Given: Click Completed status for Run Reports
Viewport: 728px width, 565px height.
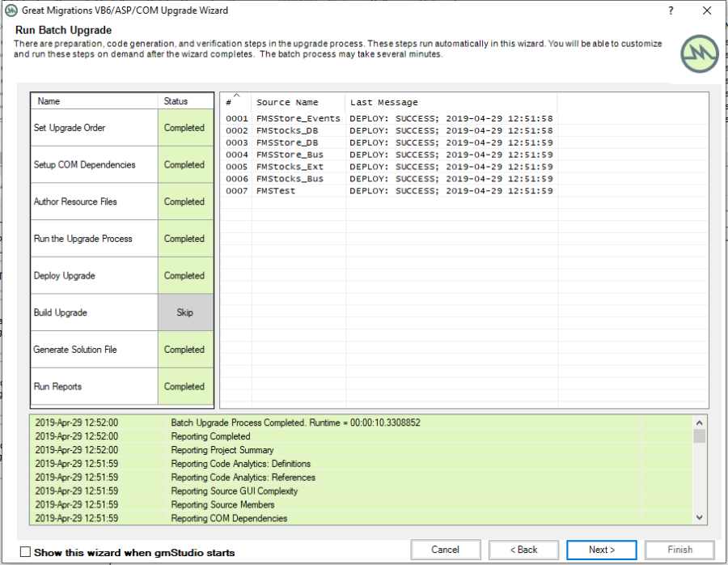Looking at the screenshot, I should 185,386.
